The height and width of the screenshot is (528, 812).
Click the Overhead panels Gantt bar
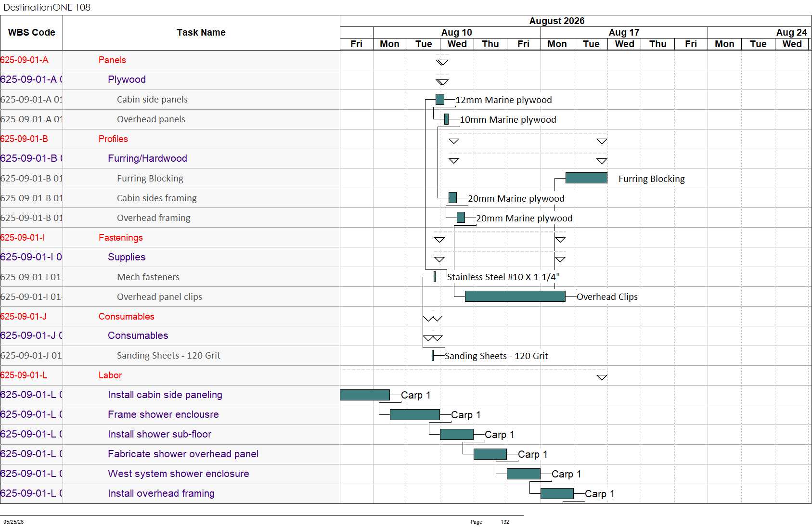coord(446,119)
